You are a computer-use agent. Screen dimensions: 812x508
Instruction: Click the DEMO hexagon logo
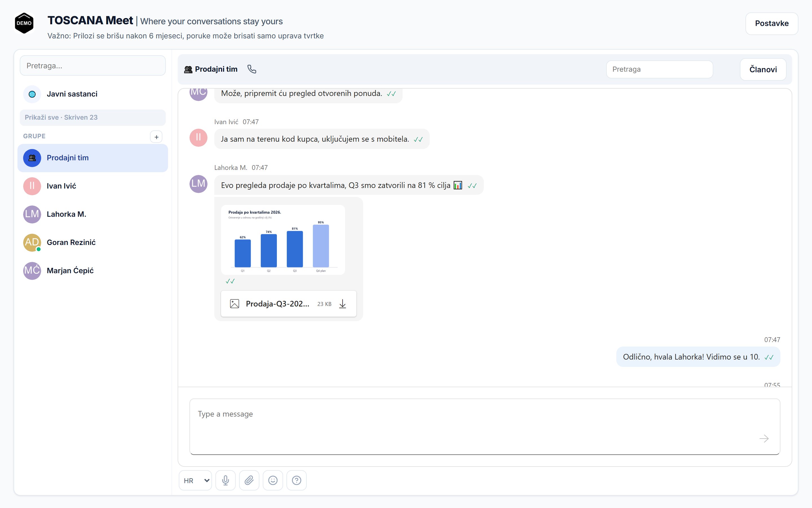pyautogui.click(x=24, y=23)
